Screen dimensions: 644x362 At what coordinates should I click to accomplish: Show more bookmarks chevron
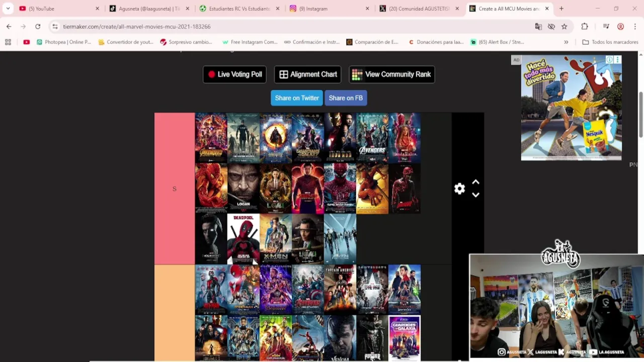[x=566, y=42]
